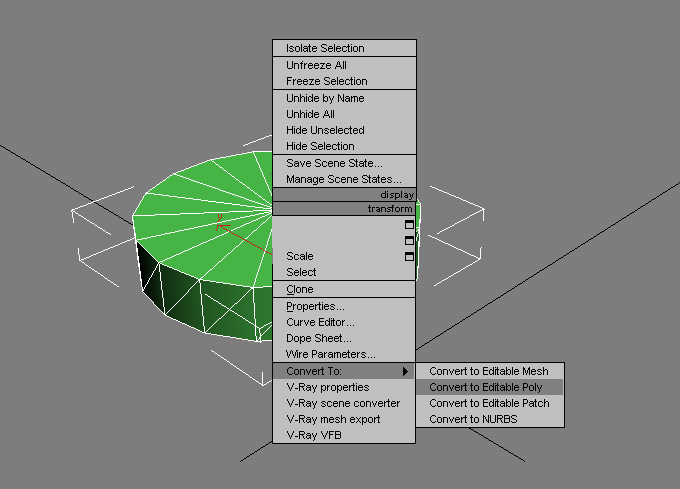Open Wire Parameters entry
The image size is (680, 489).
343,354
